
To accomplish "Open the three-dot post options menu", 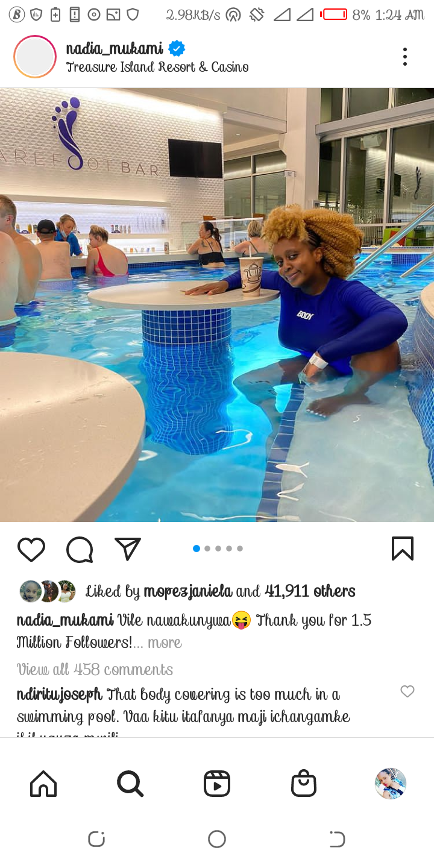I will [405, 57].
